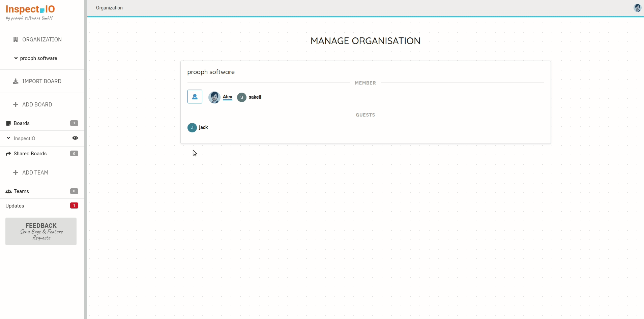644x319 pixels.
Task: Click the Organization breadcrumb in top bar
Action: tap(109, 8)
